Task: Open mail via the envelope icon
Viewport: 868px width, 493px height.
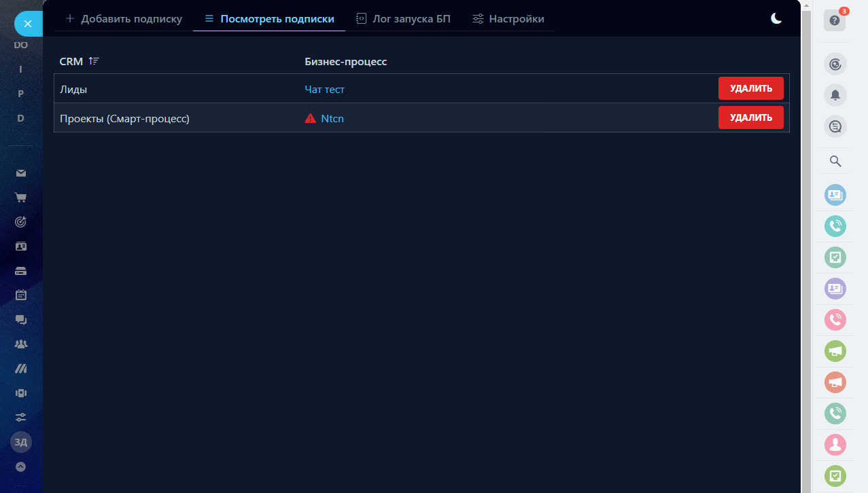Action: click(x=21, y=173)
